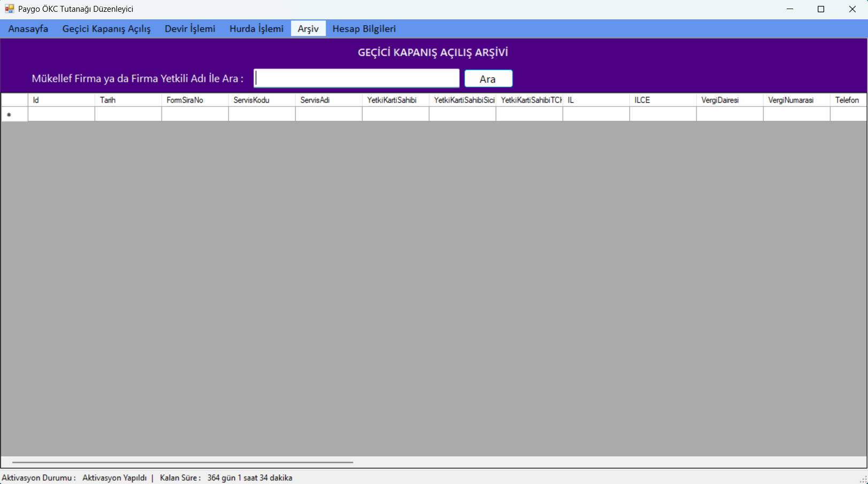
Task: Click the 364 gün 1 saat 34 dakika status
Action: tap(250, 478)
